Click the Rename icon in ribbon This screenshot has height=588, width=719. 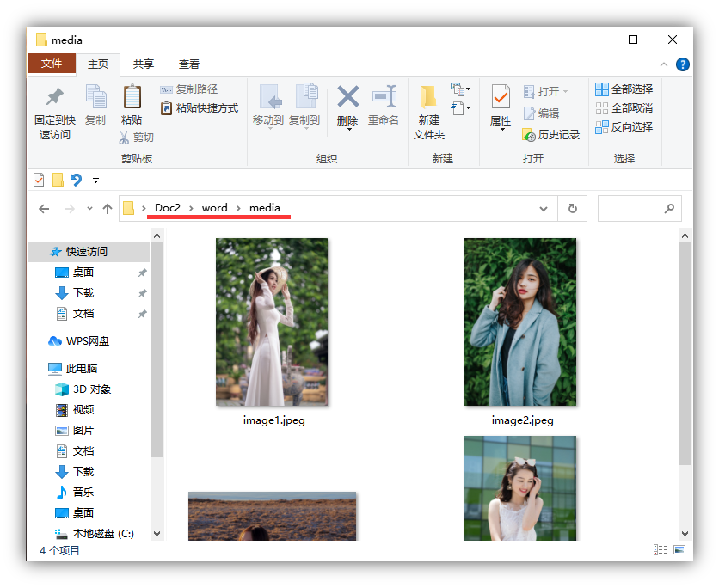click(384, 96)
